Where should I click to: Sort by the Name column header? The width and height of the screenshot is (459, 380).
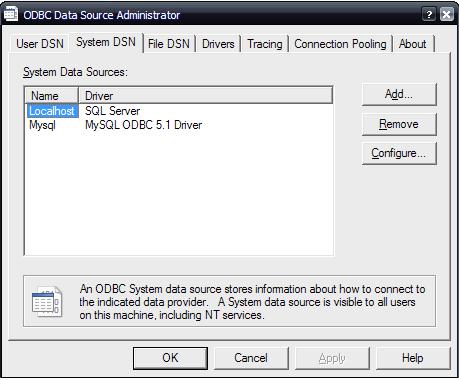tap(52, 96)
